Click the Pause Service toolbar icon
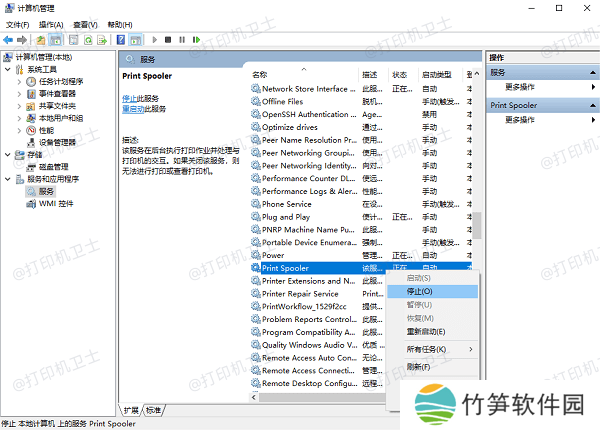This screenshot has width=600, height=430. [x=182, y=40]
